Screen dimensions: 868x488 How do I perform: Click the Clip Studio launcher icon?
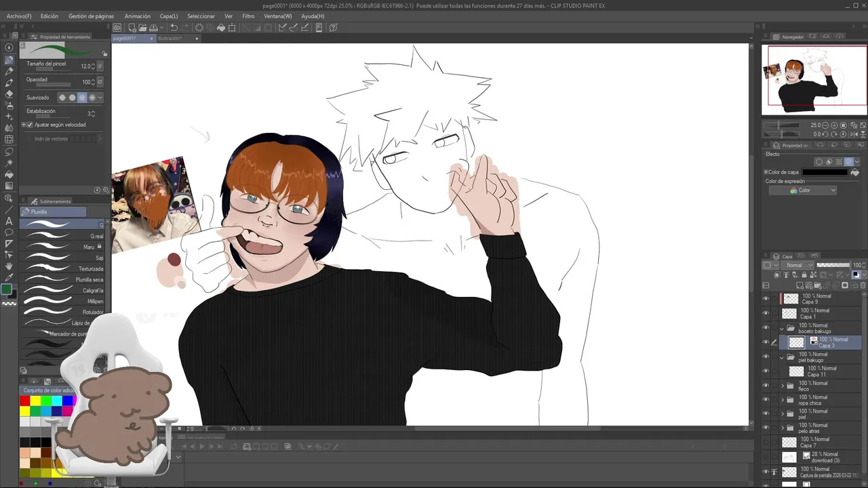point(117,28)
